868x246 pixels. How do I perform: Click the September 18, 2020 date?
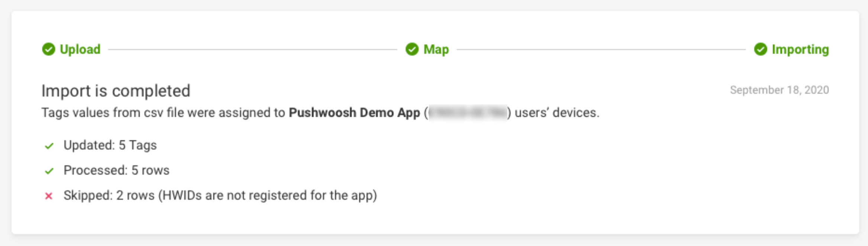tap(779, 90)
